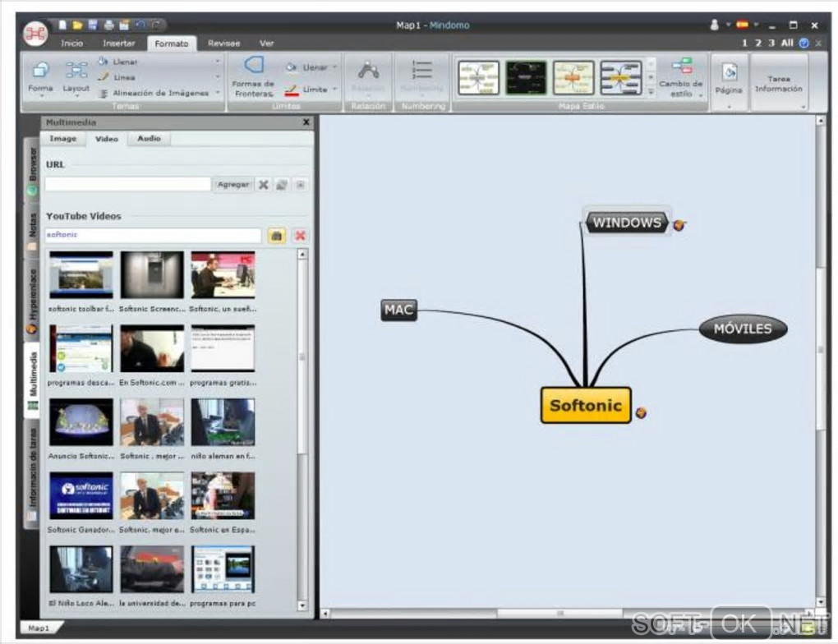The height and width of the screenshot is (644, 838).
Task: Click the Agregar button
Action: point(233,185)
